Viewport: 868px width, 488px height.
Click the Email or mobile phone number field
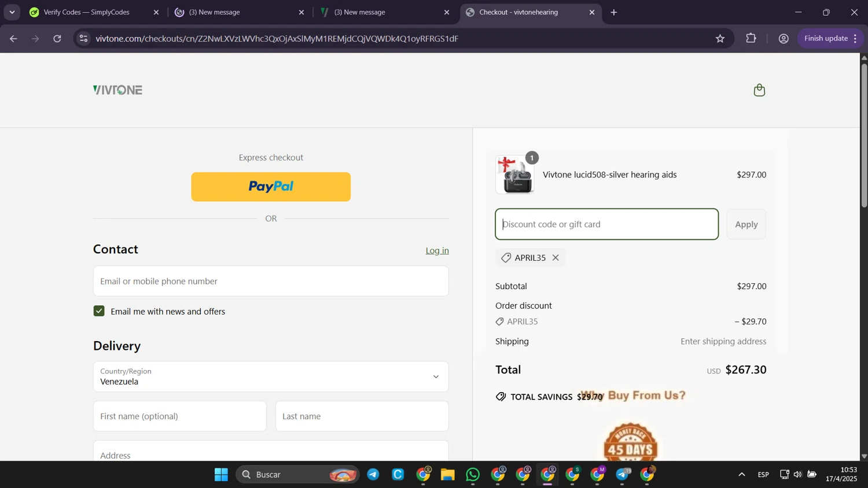(271, 281)
